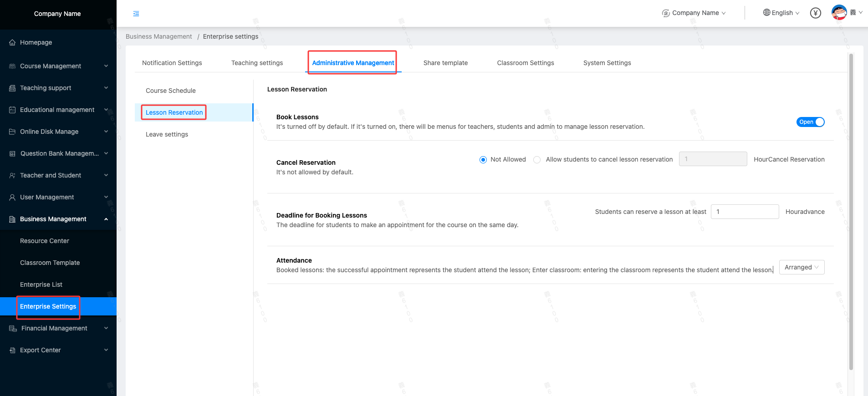Click the sidebar collapse menu icon
Image resolution: width=868 pixels, height=396 pixels.
(136, 14)
